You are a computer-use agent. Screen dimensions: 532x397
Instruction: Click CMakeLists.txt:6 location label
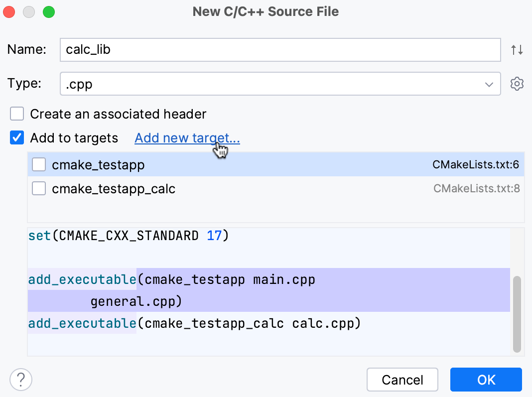(476, 164)
